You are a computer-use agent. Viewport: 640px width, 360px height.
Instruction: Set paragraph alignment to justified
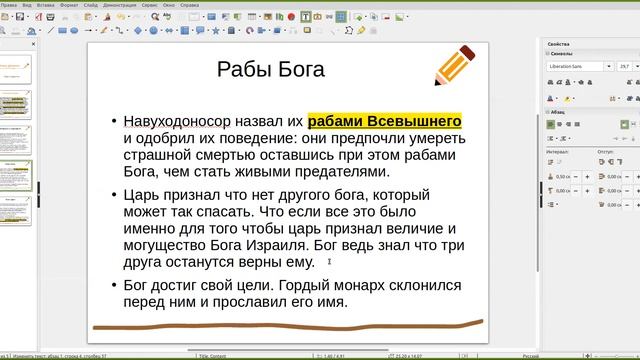pos(577,124)
